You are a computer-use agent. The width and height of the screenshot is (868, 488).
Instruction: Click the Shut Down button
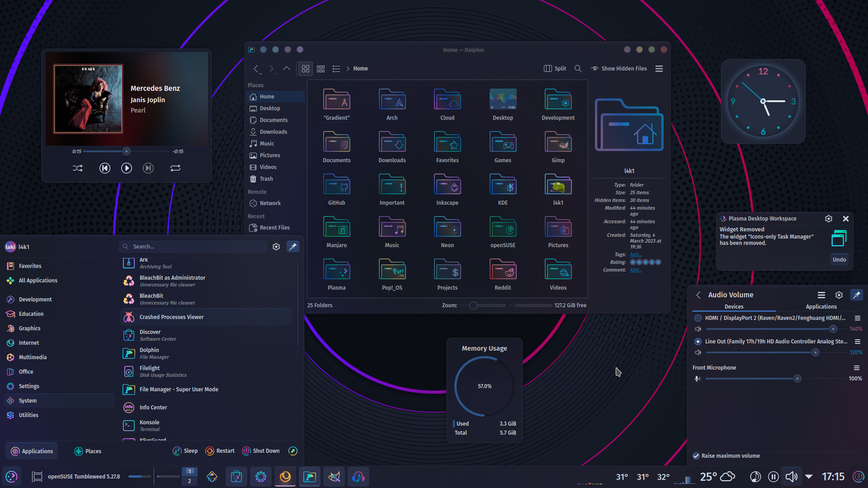pyautogui.click(x=261, y=451)
